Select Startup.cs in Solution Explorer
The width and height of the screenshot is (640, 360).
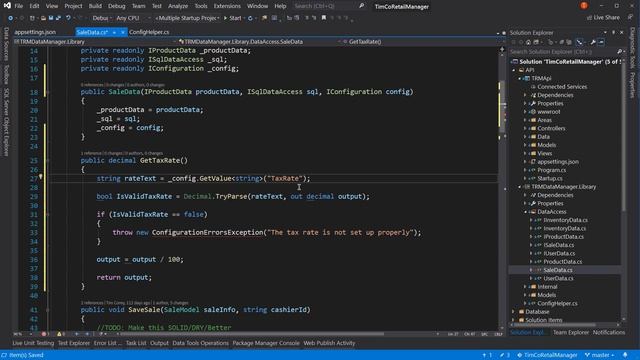[x=550, y=178]
